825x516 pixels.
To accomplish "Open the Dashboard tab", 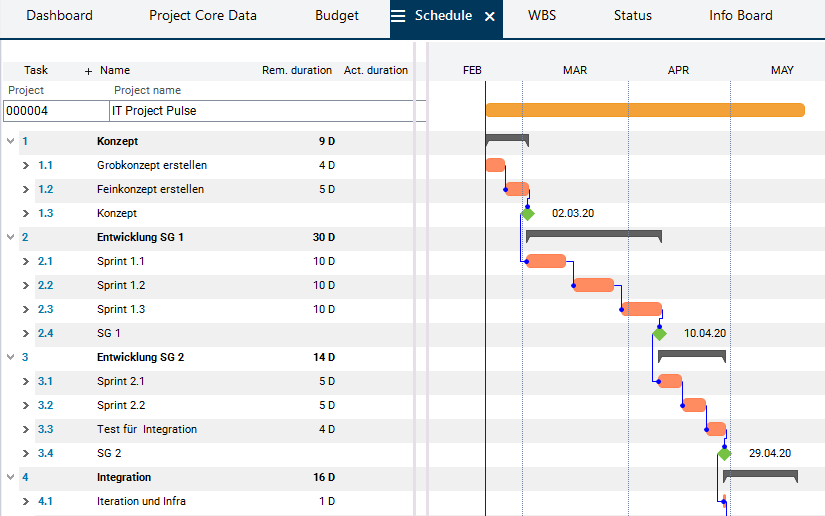I will pos(59,16).
